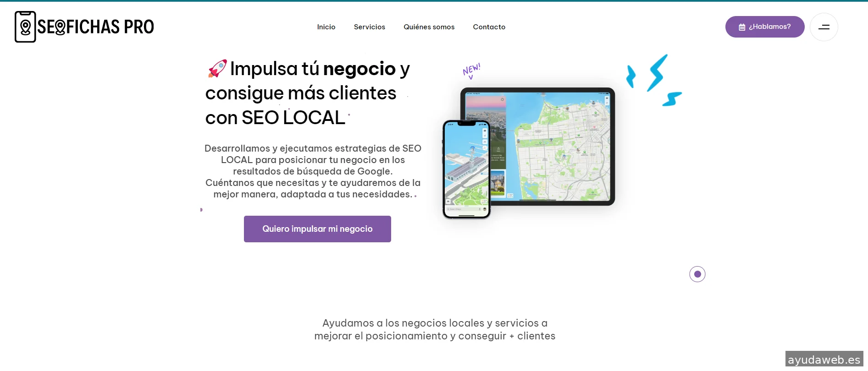
Task: Click the ayudaweb.es watermark badge
Action: click(x=824, y=360)
